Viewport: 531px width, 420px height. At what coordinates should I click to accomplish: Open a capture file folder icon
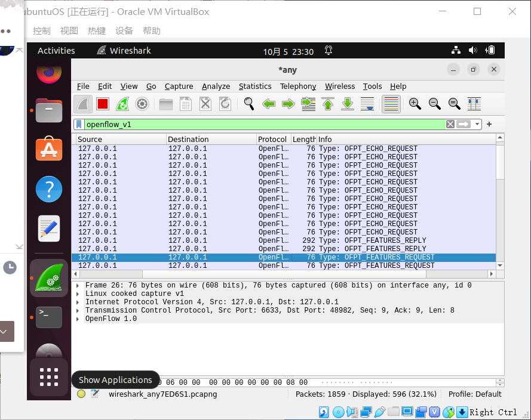click(166, 104)
